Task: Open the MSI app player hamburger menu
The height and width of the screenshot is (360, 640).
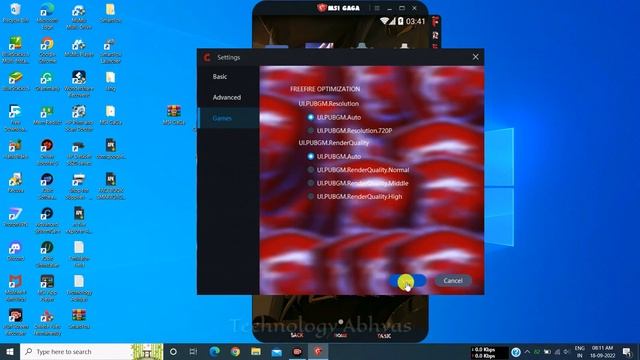Action: (x=377, y=8)
